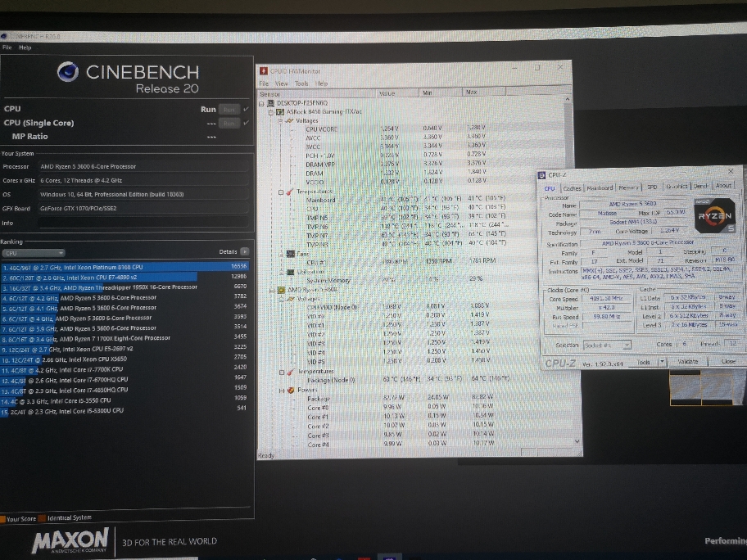This screenshot has height=560, width=747.
Task: Collapse the mainboard Voltages section
Action: [x=280, y=121]
